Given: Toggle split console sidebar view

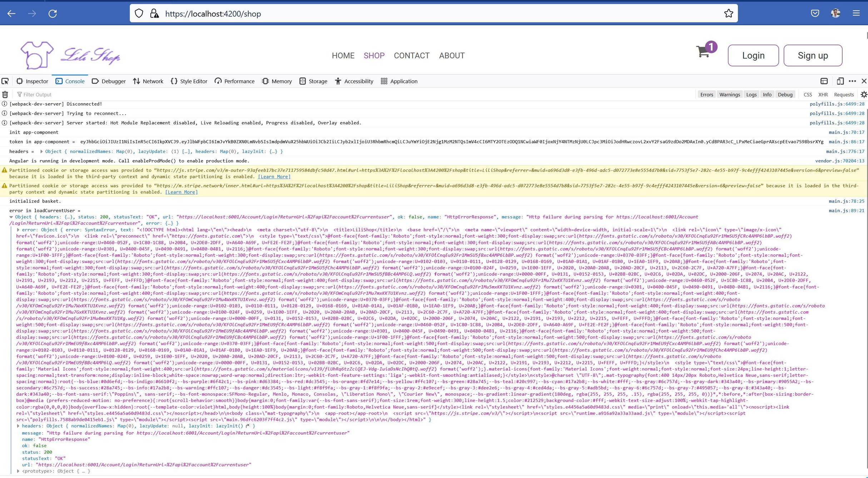Looking at the screenshot, I should (824, 81).
